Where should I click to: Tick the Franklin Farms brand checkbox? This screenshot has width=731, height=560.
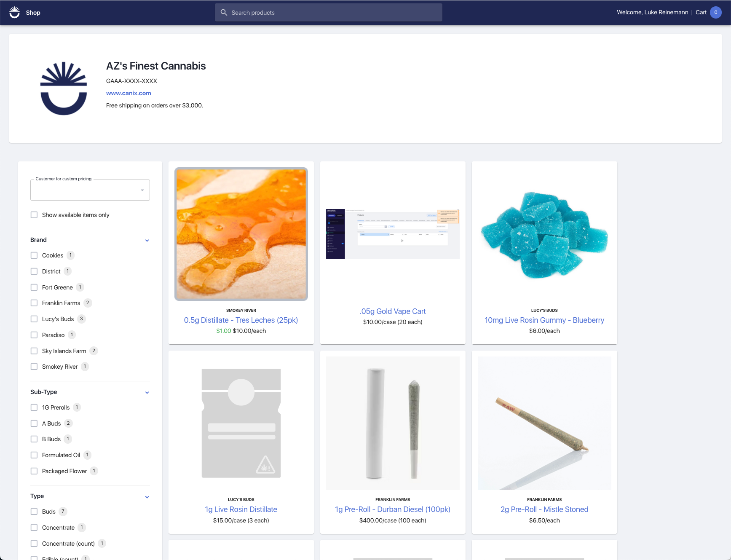click(34, 303)
